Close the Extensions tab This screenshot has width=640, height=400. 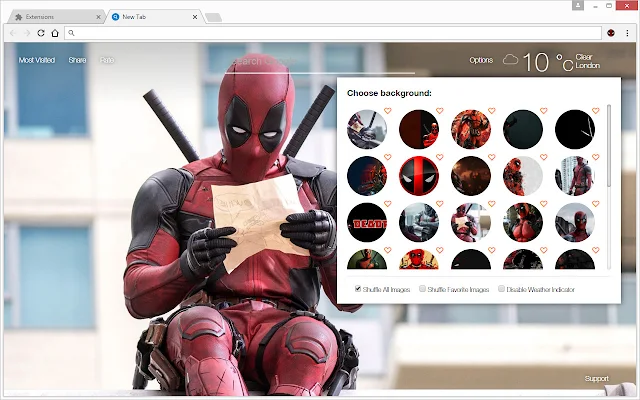(x=98, y=17)
